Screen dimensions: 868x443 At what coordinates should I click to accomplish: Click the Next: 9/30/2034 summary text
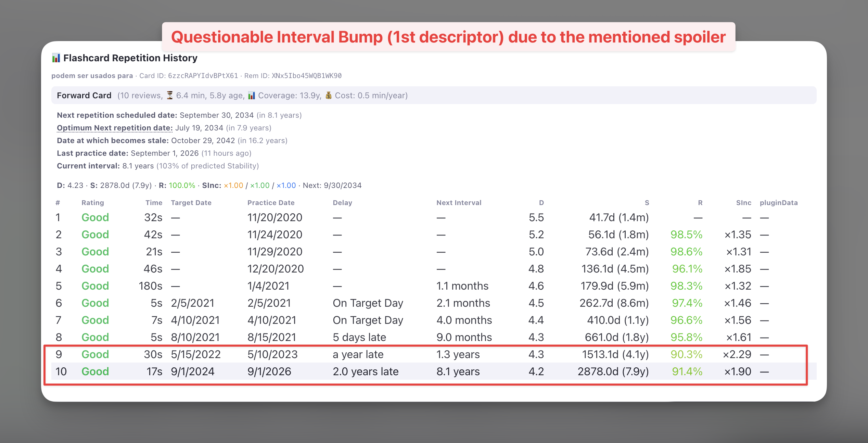point(332,186)
